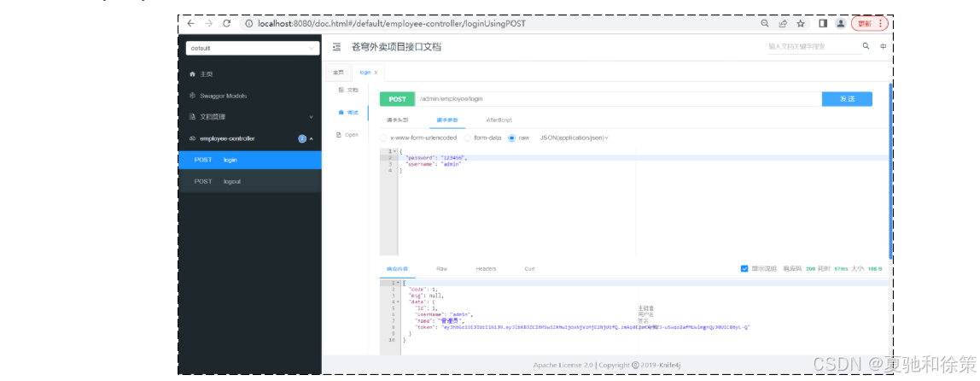Switch to the Raw response tab

[x=442, y=268]
